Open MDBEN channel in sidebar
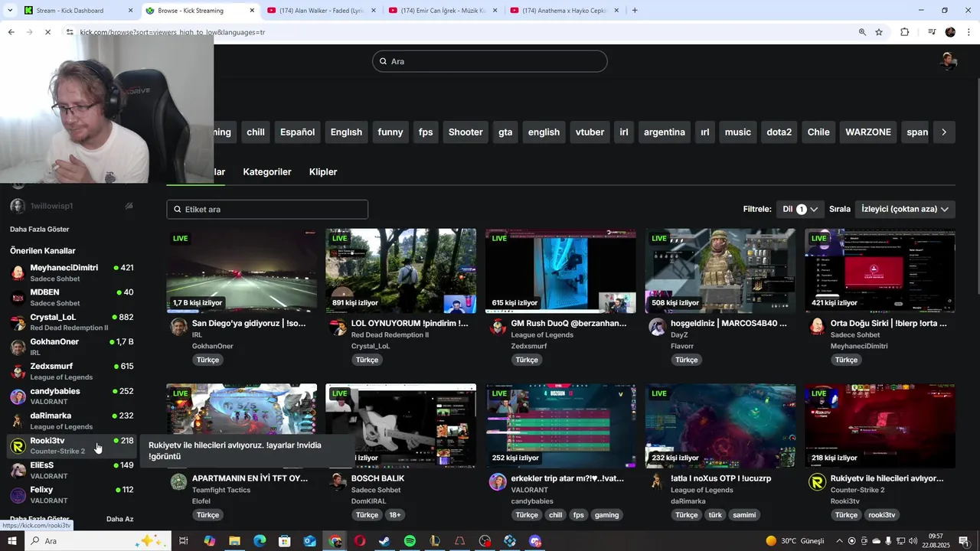The width and height of the screenshot is (980, 551). [71, 298]
